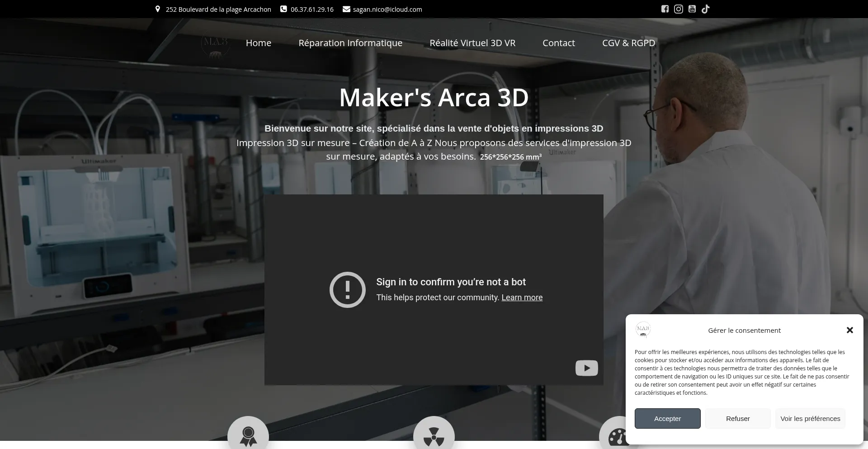Open the YouTube channel icon
Viewport: 868px width, 449px height.
tap(692, 9)
